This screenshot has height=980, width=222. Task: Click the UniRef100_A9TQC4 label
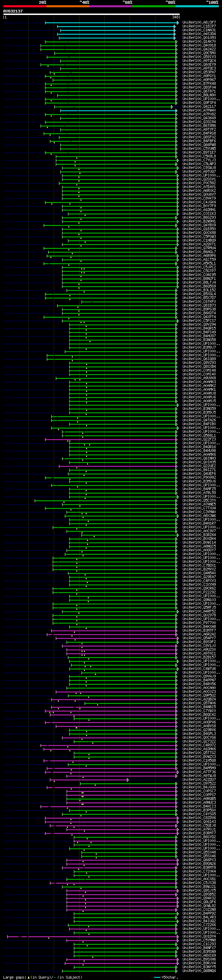(x=199, y=60)
